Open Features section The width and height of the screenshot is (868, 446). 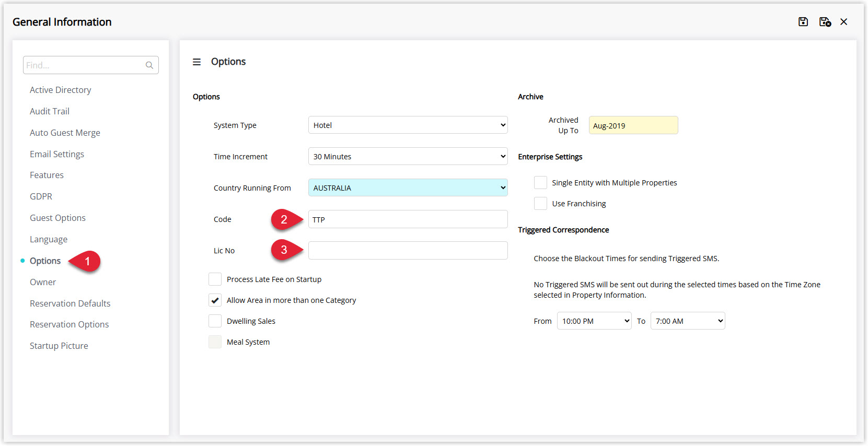pos(47,175)
